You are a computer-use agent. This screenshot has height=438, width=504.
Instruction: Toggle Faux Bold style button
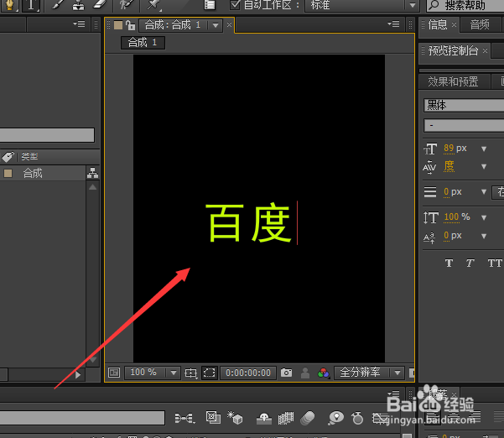(x=449, y=263)
